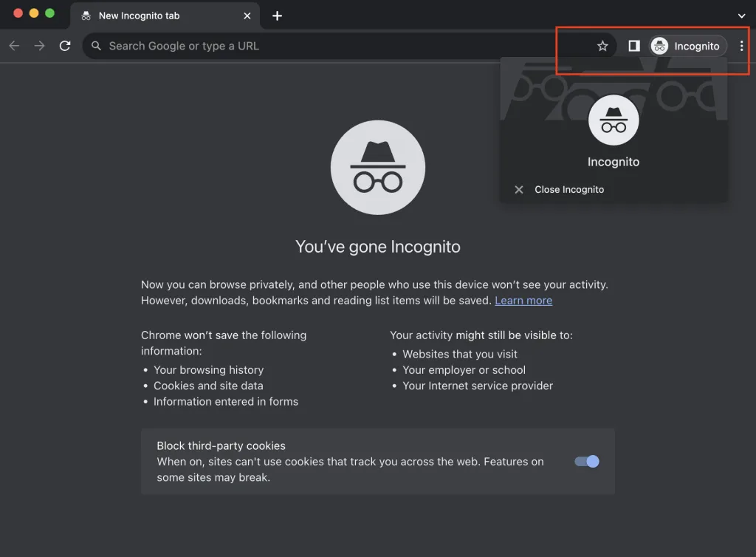Open a new tab with the plus button
The height and width of the screenshot is (557, 756).
(277, 16)
